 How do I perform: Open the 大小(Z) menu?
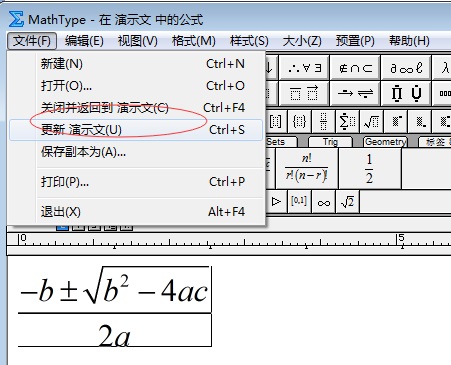(x=302, y=41)
